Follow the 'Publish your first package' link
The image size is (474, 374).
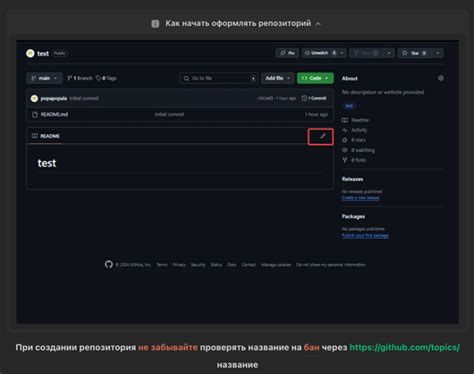[365, 235]
